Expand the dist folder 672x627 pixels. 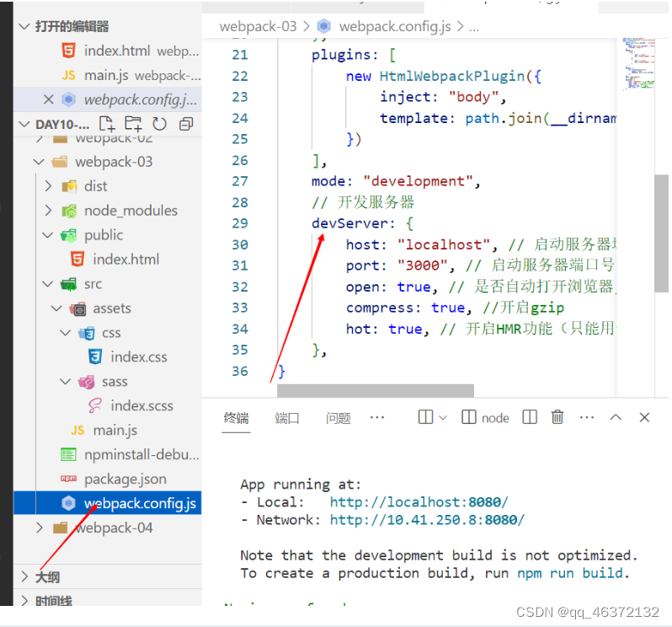(x=48, y=186)
